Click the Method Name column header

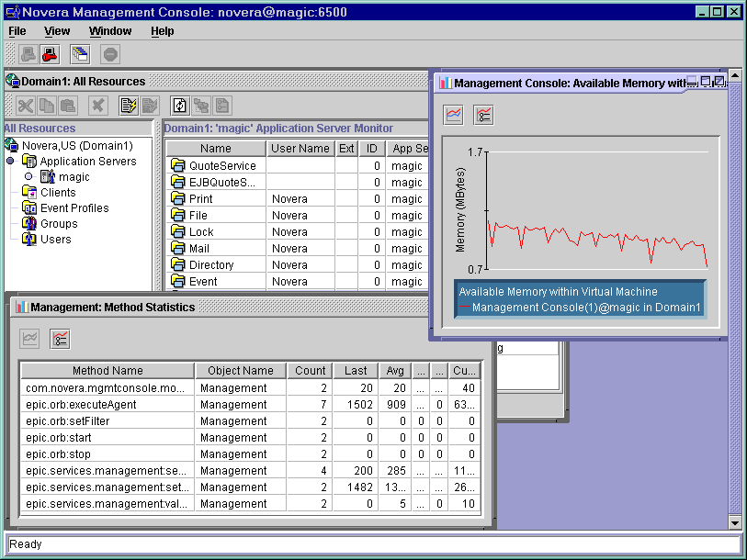click(x=108, y=371)
